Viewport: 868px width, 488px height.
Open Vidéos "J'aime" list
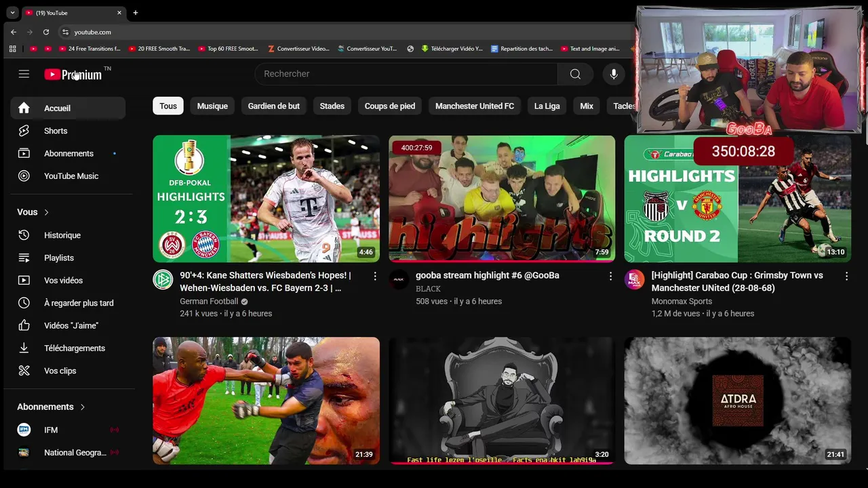(68, 325)
